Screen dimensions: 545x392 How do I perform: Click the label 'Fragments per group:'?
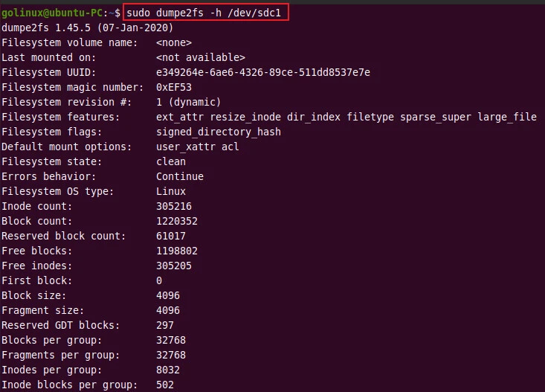click(60, 355)
